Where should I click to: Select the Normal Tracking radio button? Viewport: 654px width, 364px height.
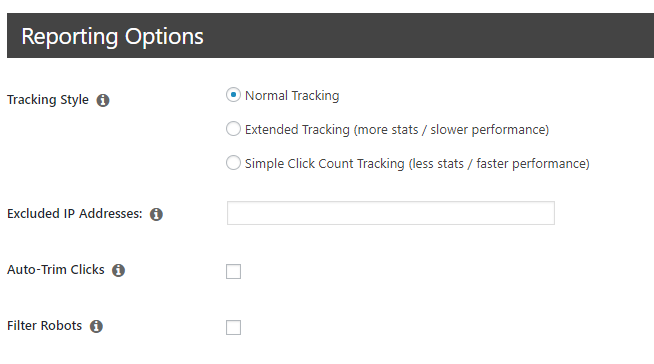[x=233, y=95]
